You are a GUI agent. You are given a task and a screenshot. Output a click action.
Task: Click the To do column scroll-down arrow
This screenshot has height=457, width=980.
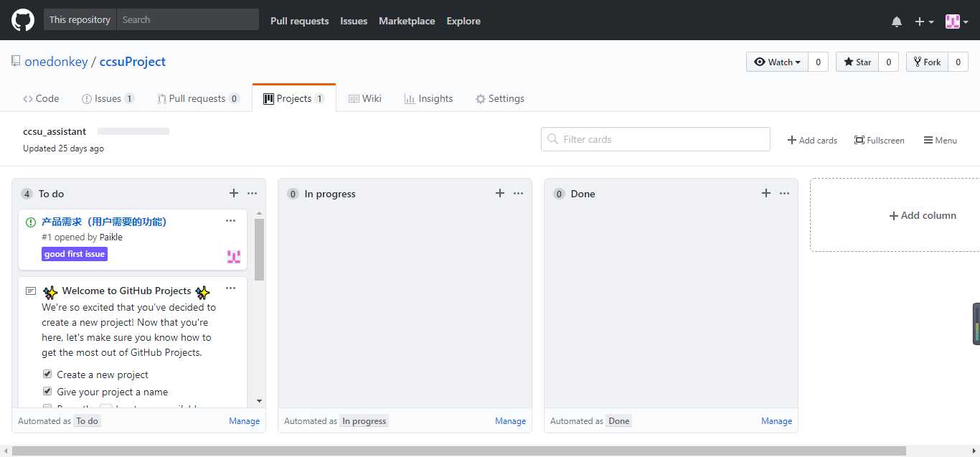coord(260,402)
